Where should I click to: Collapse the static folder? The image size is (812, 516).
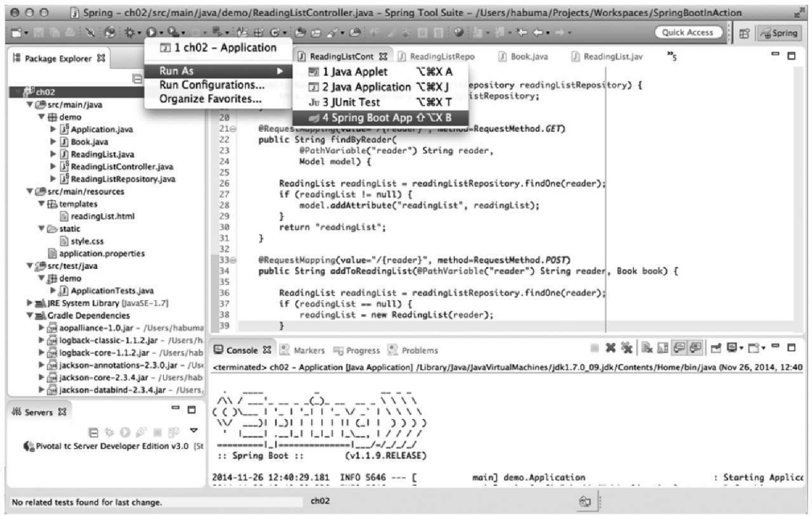click(x=42, y=228)
